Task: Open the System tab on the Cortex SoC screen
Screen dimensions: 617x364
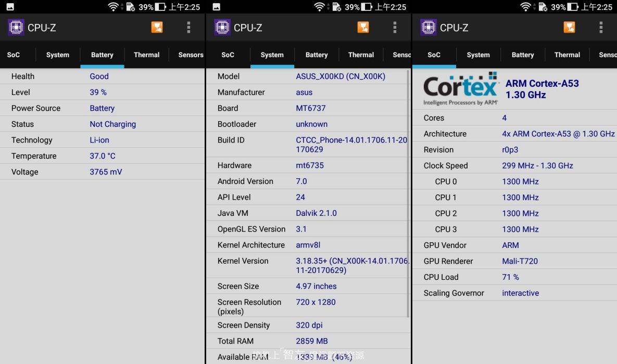Action: 478,55
